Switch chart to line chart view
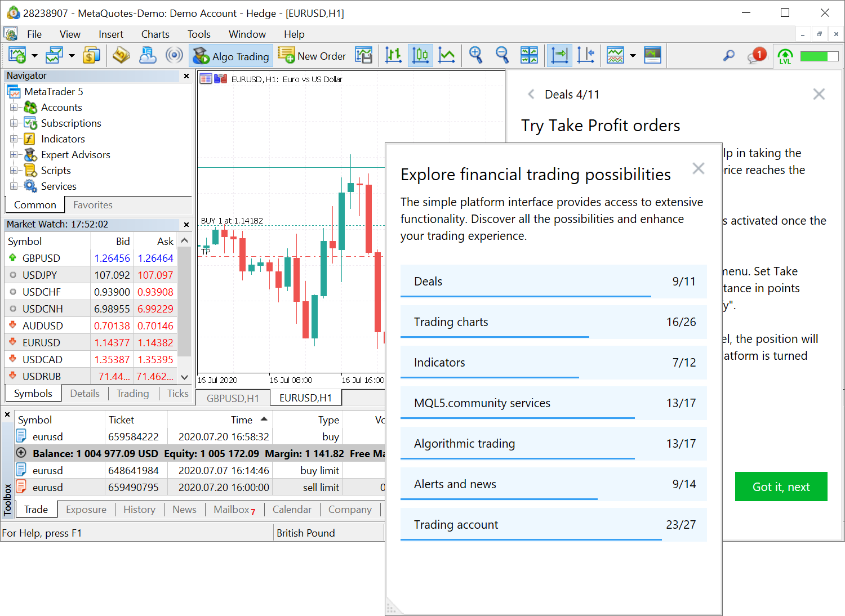845x616 pixels. pyautogui.click(x=447, y=55)
